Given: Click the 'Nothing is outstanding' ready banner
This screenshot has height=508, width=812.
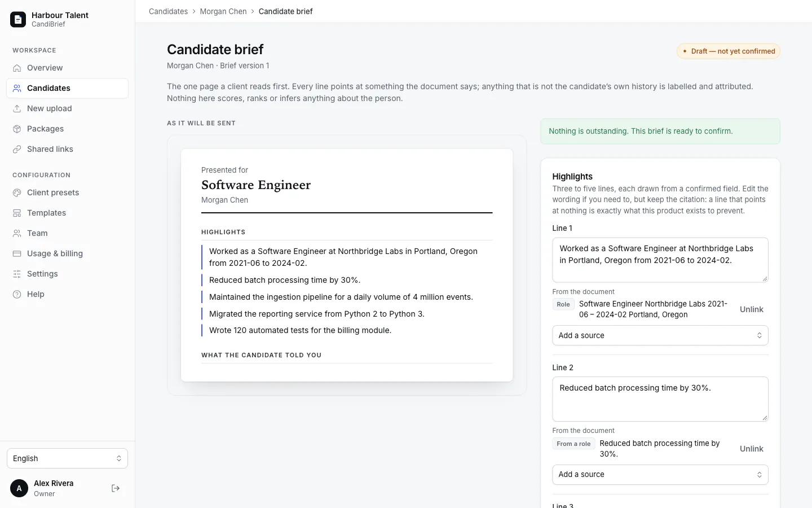Looking at the screenshot, I should (x=660, y=131).
